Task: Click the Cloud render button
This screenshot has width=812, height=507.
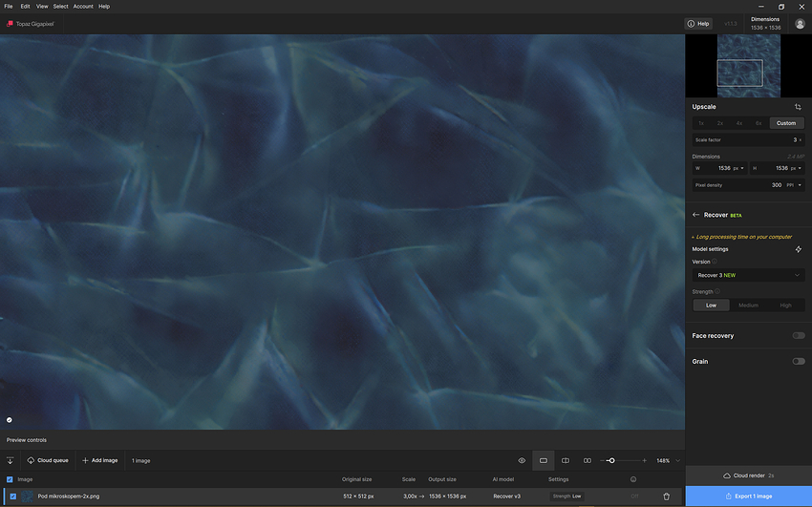Action: click(748, 475)
